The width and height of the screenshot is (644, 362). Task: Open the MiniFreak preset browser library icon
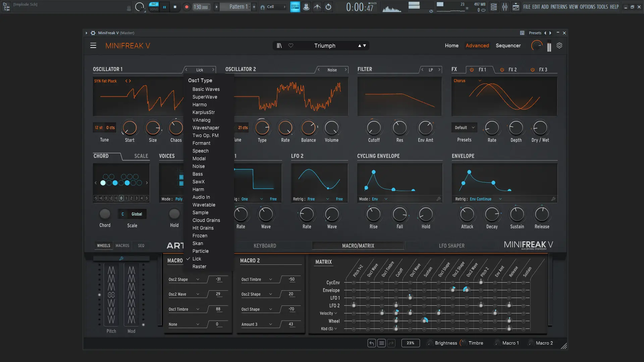tap(279, 46)
